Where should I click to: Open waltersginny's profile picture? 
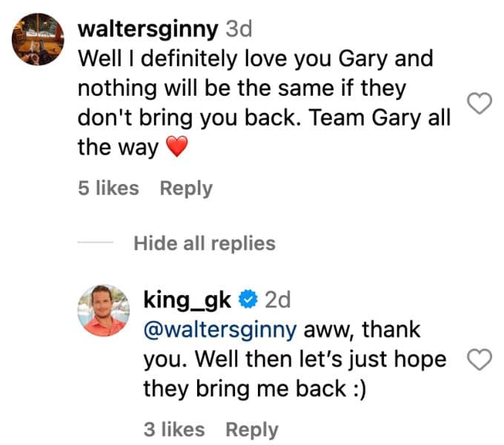38,39
